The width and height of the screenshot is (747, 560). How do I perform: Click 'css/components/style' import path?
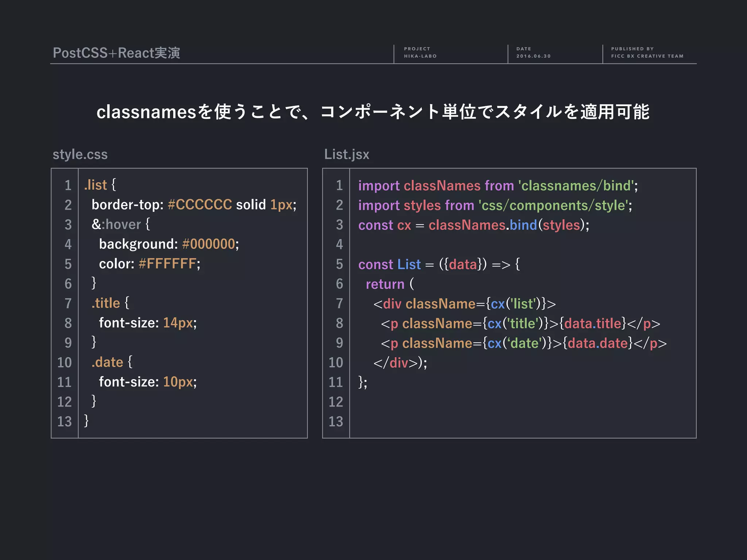[x=553, y=206]
